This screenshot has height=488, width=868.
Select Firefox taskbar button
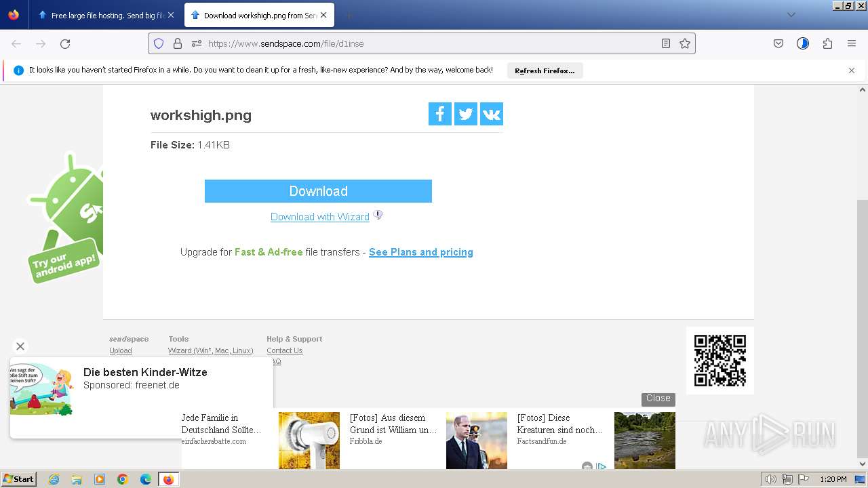(x=168, y=479)
